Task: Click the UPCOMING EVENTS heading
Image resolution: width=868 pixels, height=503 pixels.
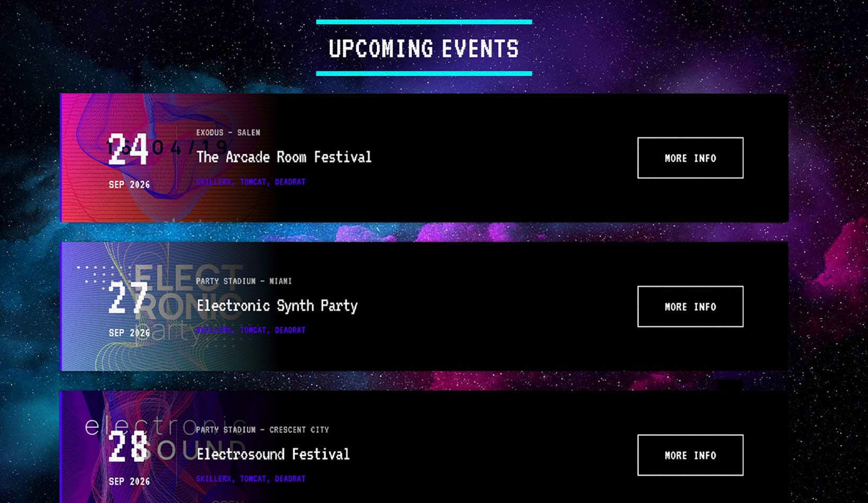Action: pyautogui.click(x=423, y=49)
